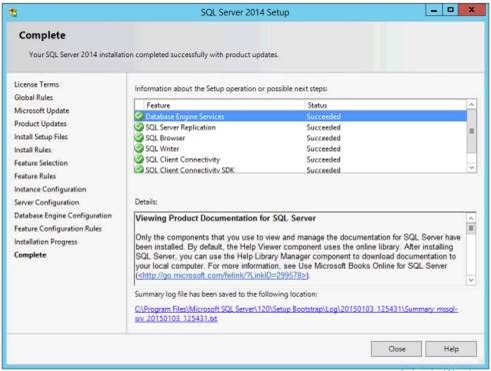Click Install Rules step in sidebar
Viewport: 491px width, 371px height.
[33, 150]
